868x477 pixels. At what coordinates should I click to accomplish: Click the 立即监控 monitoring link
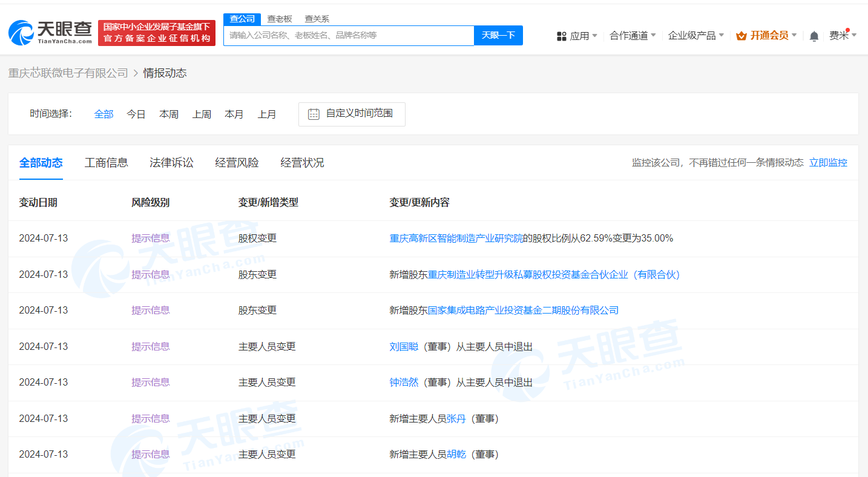click(x=828, y=162)
